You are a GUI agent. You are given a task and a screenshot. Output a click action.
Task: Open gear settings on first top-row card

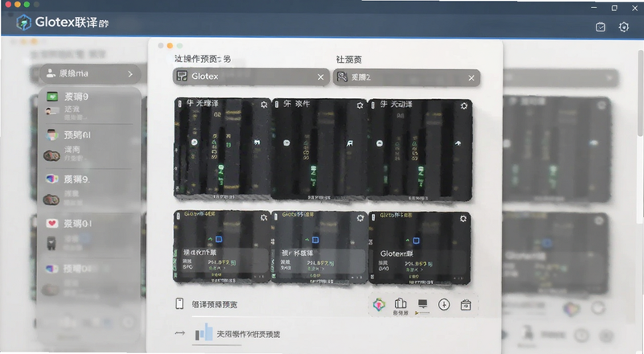(264, 105)
